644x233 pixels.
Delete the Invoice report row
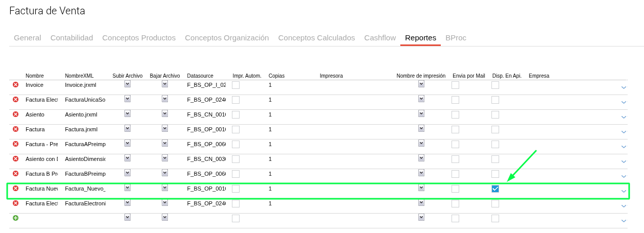[15, 85]
